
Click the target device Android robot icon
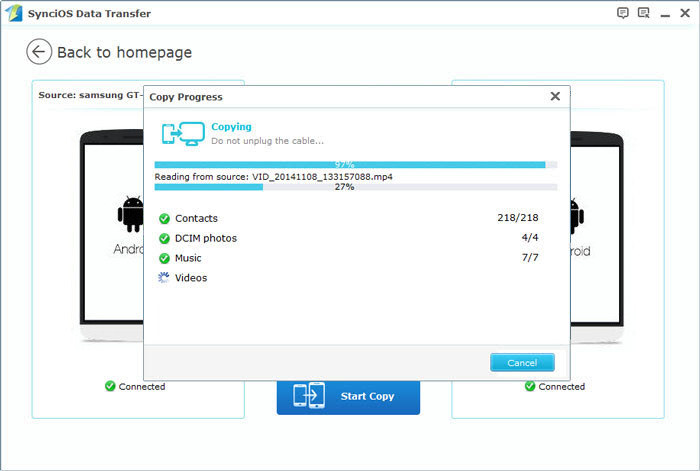(577, 217)
